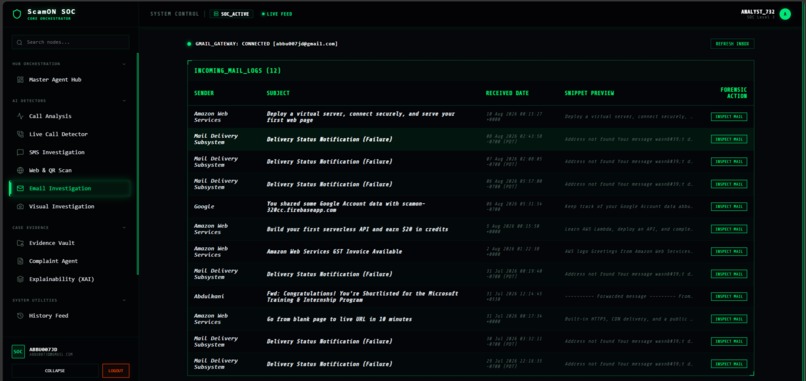This screenshot has width=806, height=381.
Task: Focus the Search nodes input field
Action: pos(70,42)
